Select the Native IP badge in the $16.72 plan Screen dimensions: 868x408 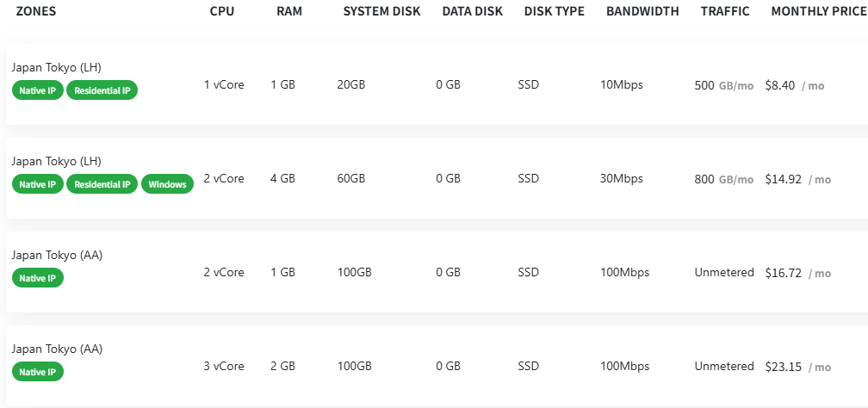38,278
